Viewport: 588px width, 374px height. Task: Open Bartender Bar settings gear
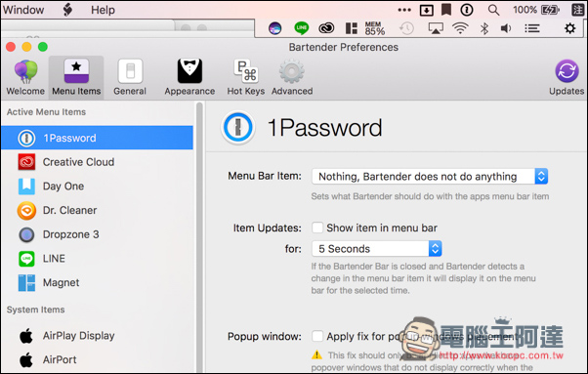coord(570,28)
